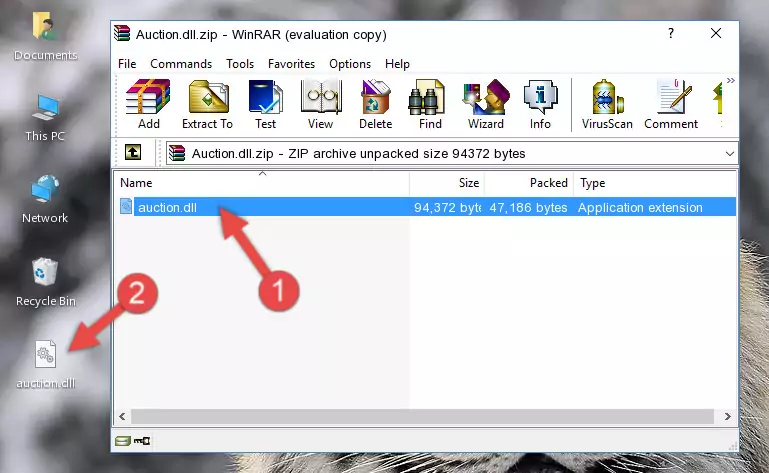Click the horizontal scrollbar track
The height and width of the screenshot is (473, 769).
tap(422, 417)
